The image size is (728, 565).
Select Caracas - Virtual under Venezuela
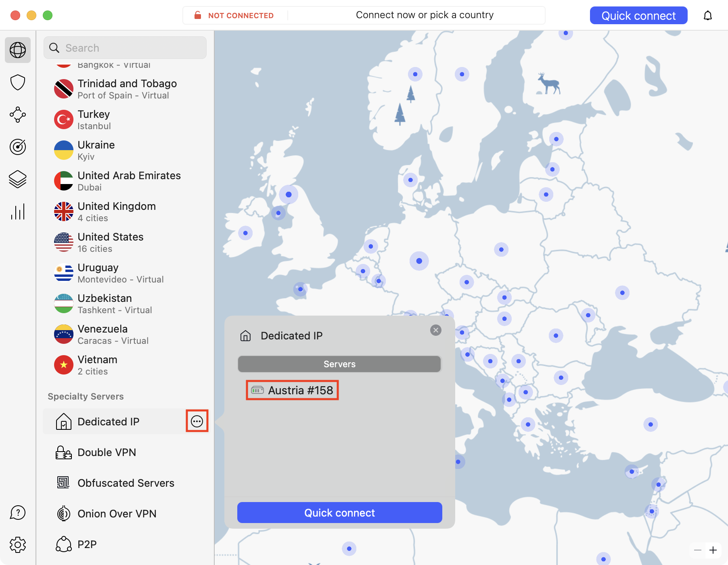point(113,341)
